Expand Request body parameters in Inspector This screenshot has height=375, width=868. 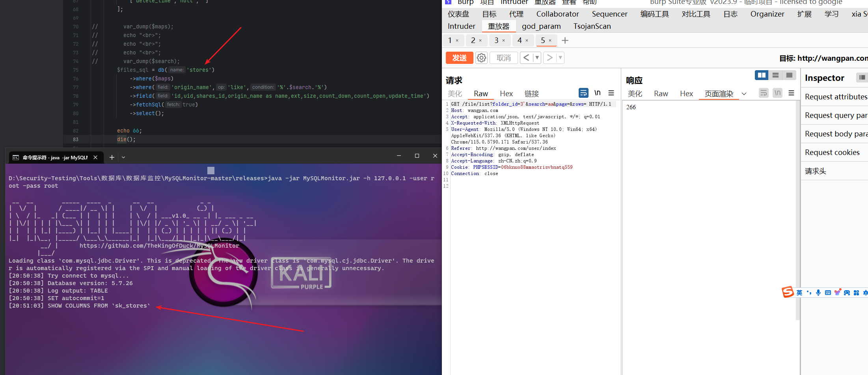[x=836, y=134]
